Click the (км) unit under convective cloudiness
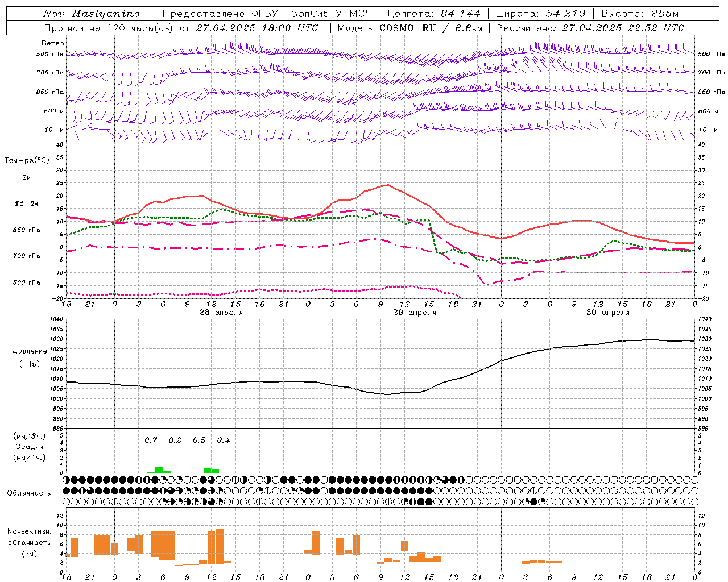Image resolution: width=728 pixels, height=582 pixels. (x=30, y=554)
